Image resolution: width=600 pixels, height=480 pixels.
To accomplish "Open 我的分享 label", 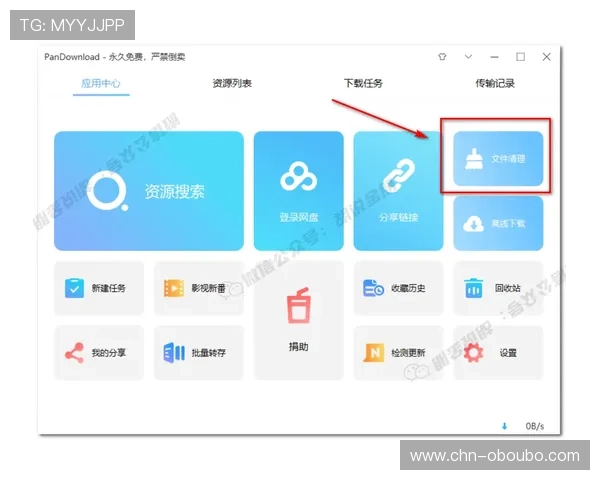I will 109,353.
